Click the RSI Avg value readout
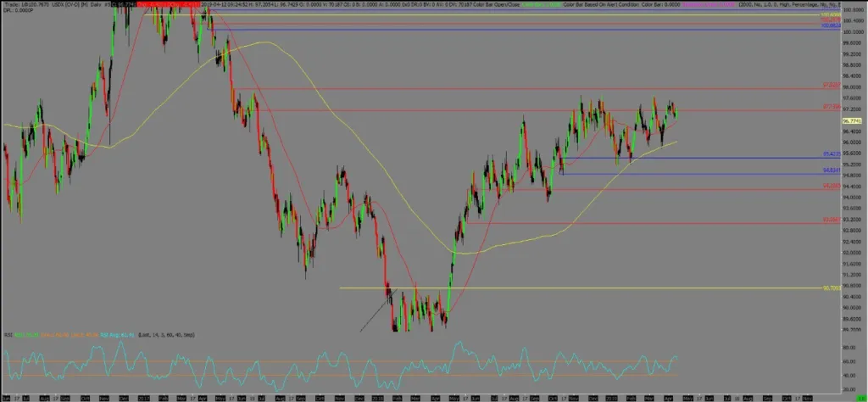Image resolution: width=868 pixels, height=402 pixels. [x=118, y=334]
